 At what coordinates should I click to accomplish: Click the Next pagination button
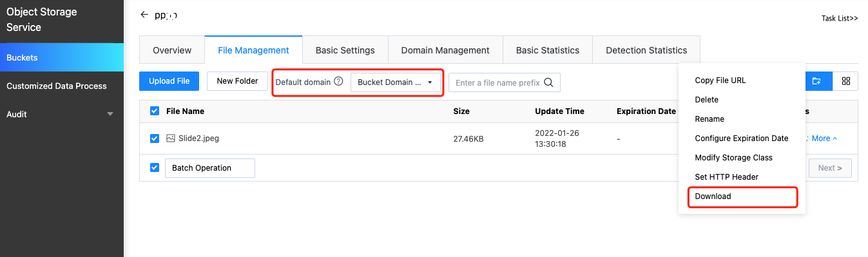830,168
